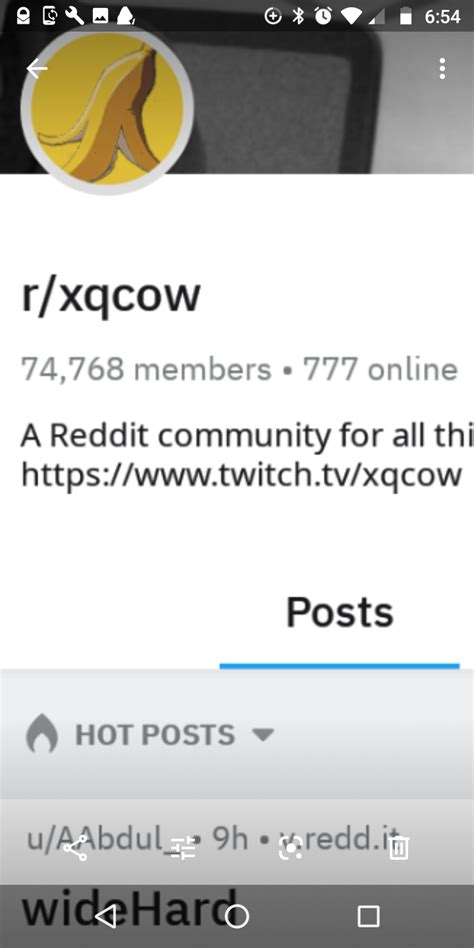This screenshot has width=474, height=948.
Task: Tap the r/xqcow community name
Action: tap(111, 296)
